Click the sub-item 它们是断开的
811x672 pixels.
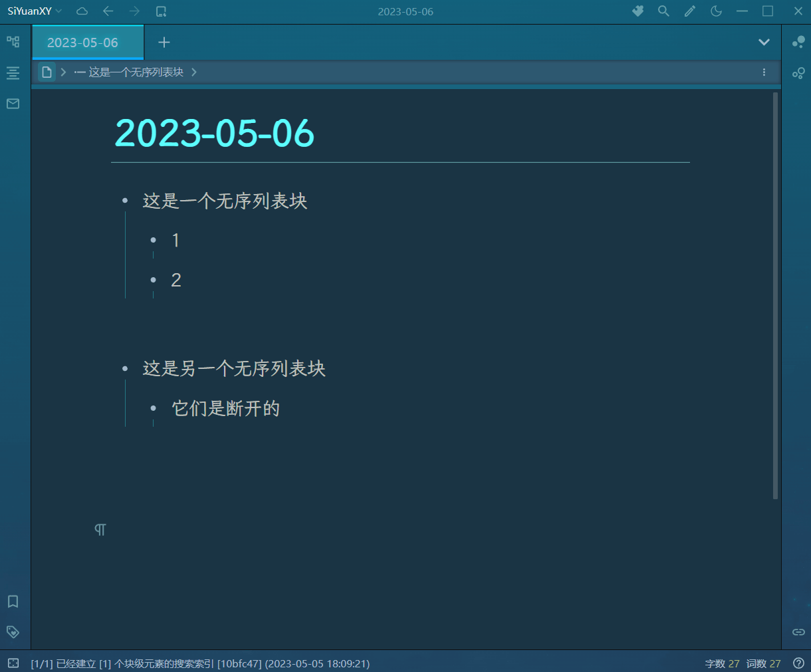click(x=226, y=408)
